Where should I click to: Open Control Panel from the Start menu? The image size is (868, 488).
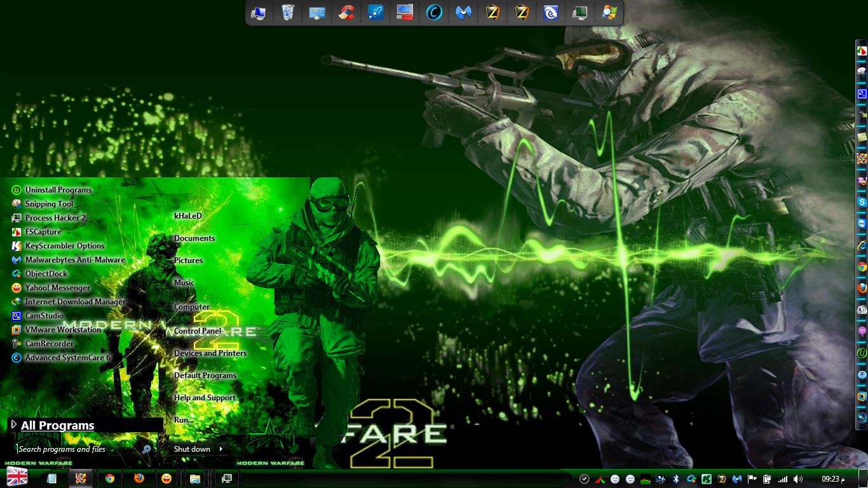point(198,331)
